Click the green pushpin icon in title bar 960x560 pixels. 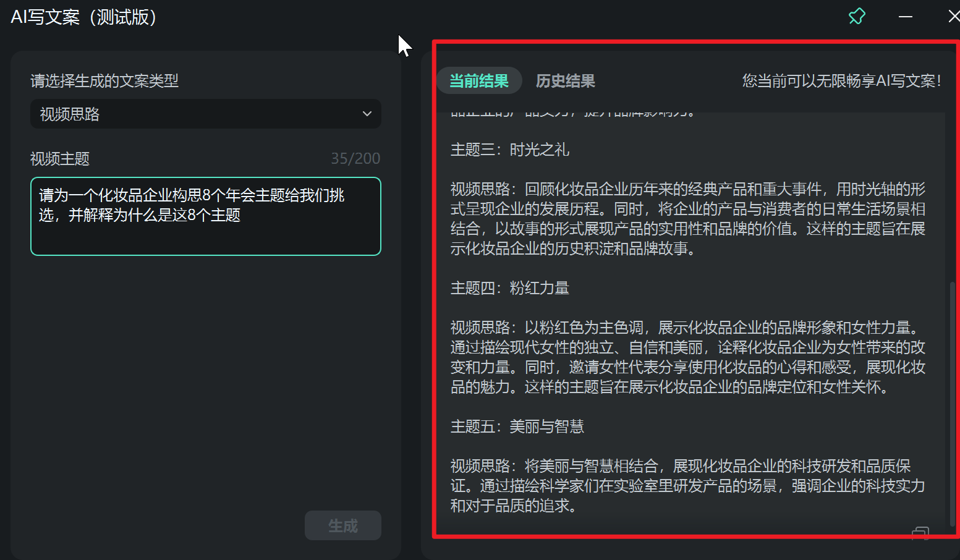(x=857, y=16)
